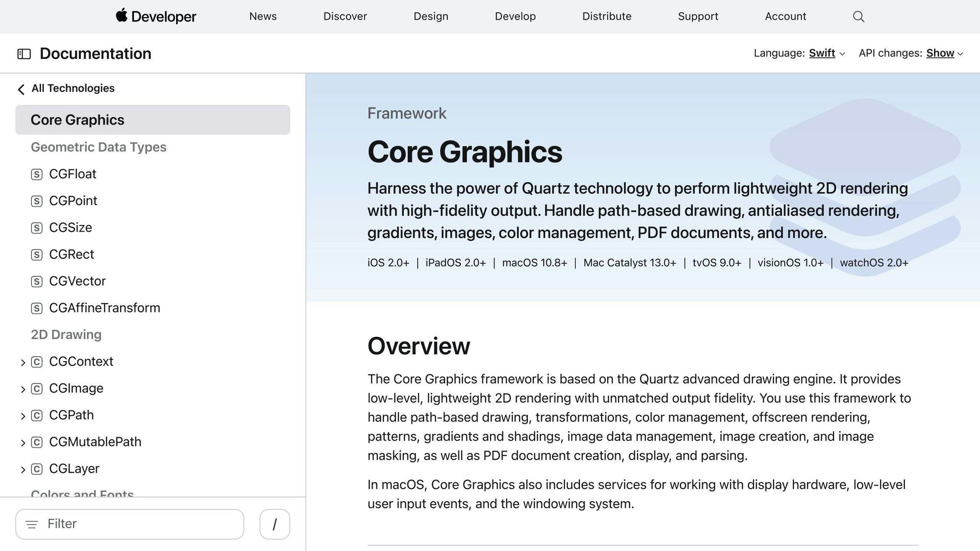This screenshot has height=551, width=980.
Task: Expand the CGPath tree item
Action: coord(22,417)
